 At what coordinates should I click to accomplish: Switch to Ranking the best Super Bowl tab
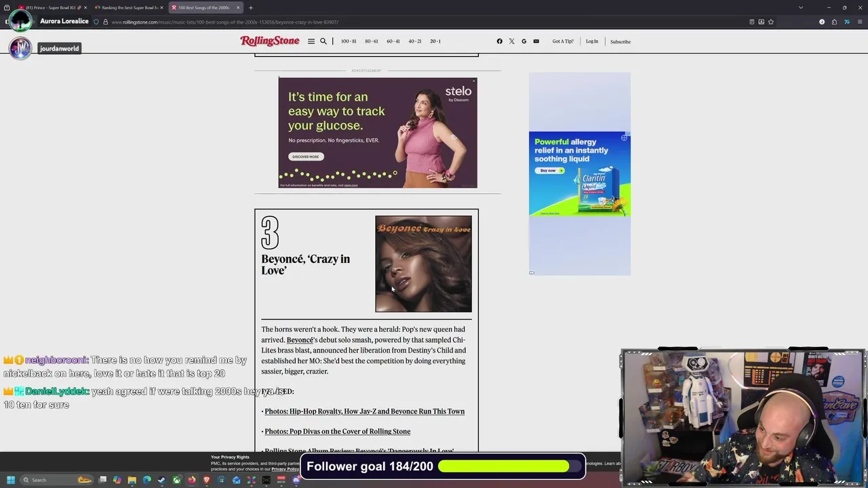[129, 7]
